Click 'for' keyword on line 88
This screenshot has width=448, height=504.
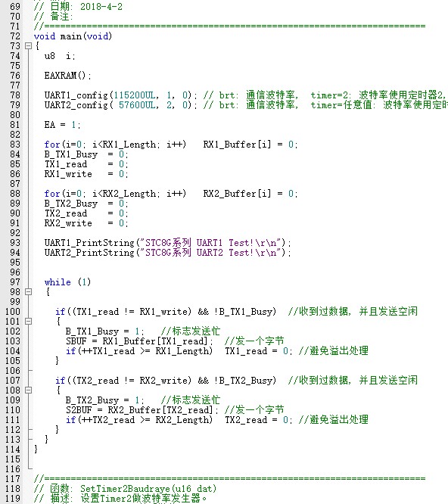pyautogui.click(x=52, y=194)
